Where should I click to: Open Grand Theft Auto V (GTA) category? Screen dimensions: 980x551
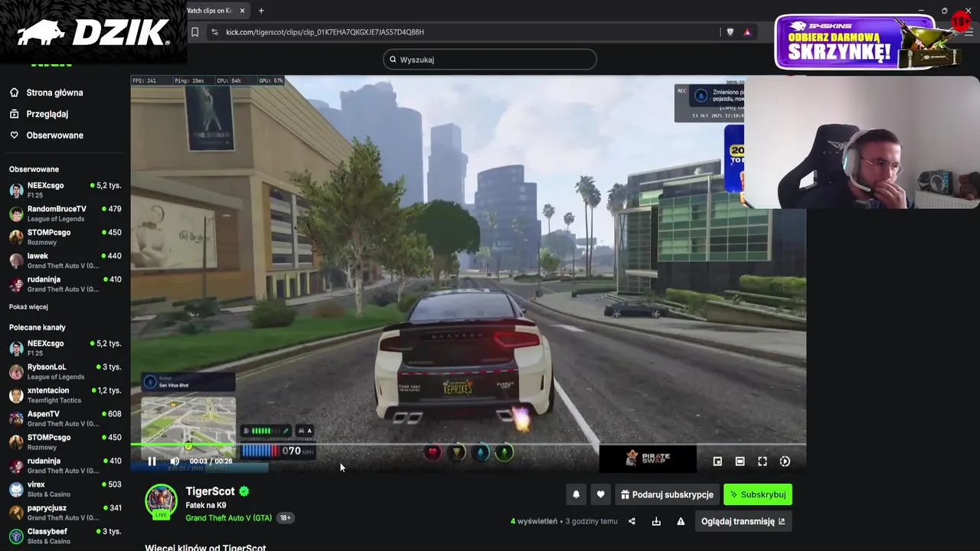pyautogui.click(x=228, y=518)
